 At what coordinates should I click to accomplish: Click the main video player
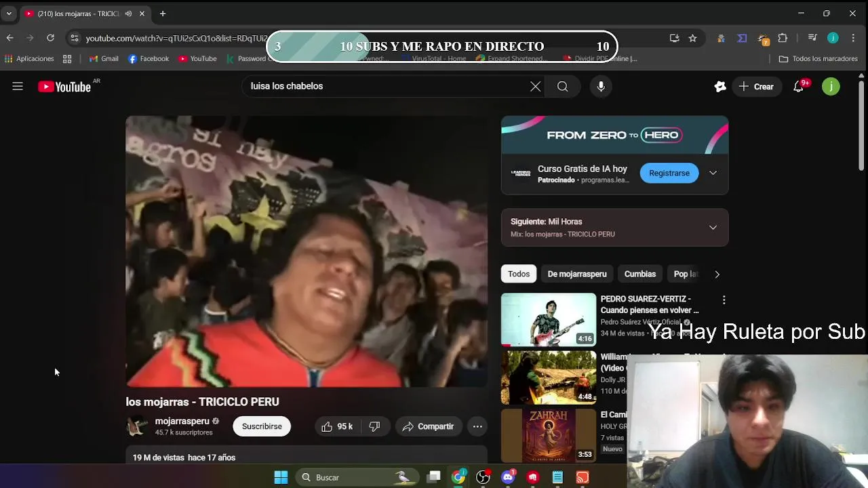coord(307,251)
